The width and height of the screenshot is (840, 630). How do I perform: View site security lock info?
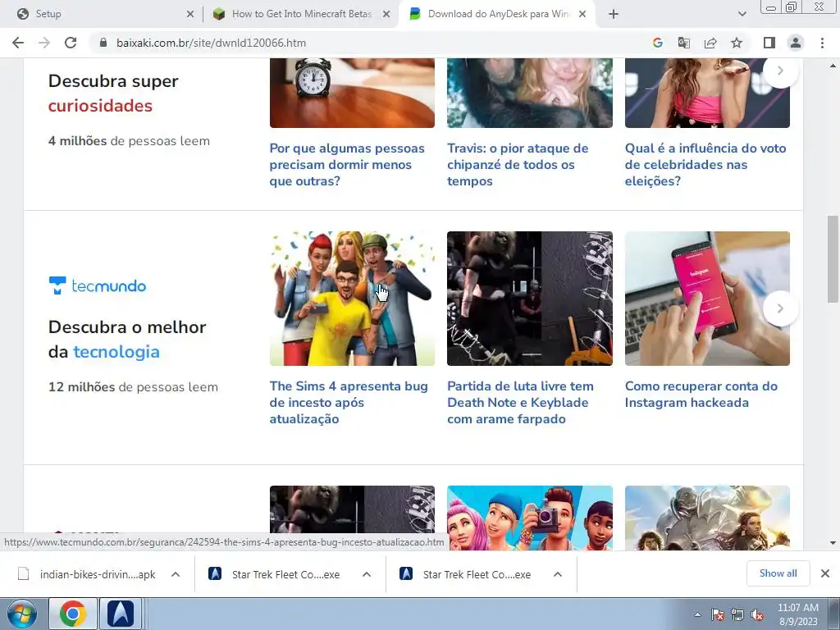coord(103,43)
